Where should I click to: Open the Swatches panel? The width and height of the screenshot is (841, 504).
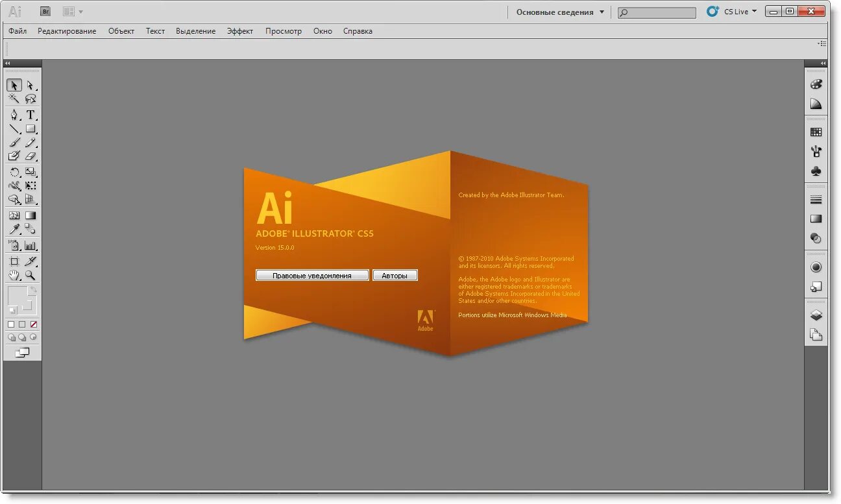pyautogui.click(x=816, y=132)
